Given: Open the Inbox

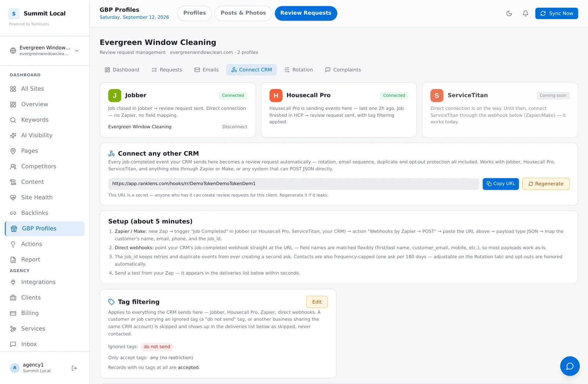Looking at the screenshot, I should (x=44, y=344).
